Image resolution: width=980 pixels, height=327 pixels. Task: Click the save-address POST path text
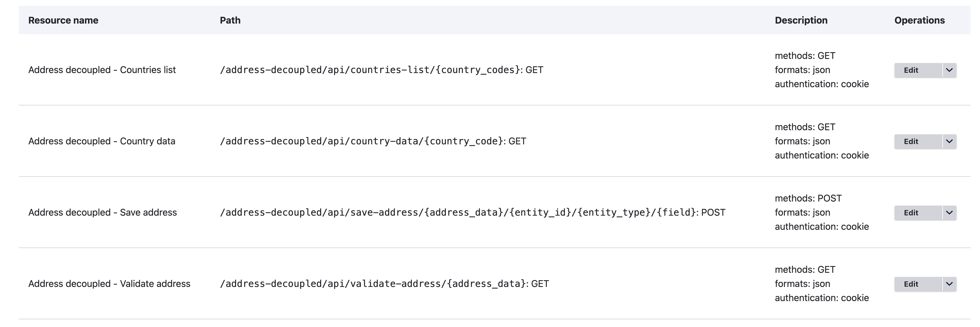click(472, 212)
